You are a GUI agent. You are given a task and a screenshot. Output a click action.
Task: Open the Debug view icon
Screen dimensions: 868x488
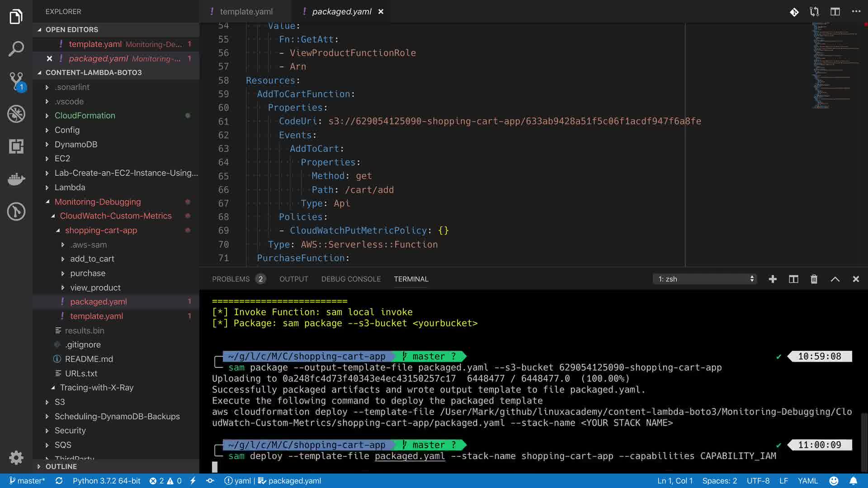[x=16, y=114]
